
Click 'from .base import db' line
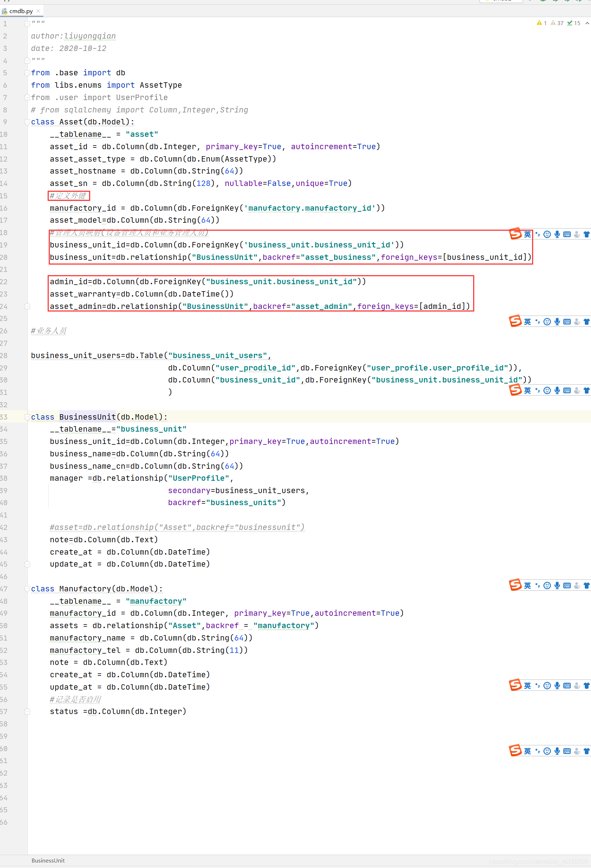coord(78,73)
